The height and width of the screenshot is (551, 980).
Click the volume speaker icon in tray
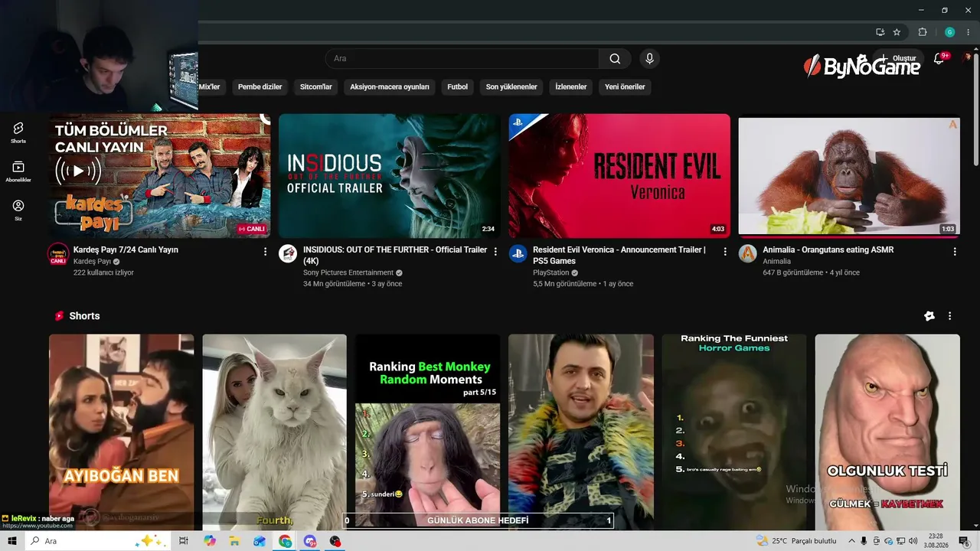pyautogui.click(x=913, y=541)
